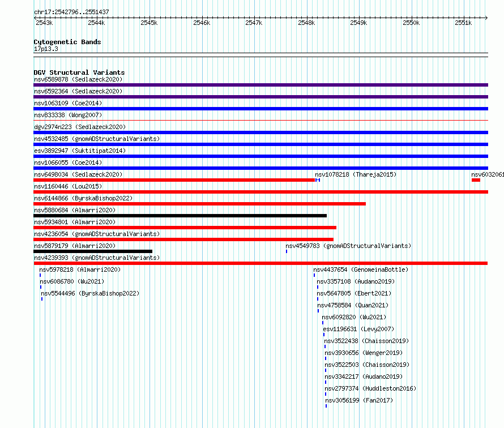Open nsv2797374 (Huddleston2016) label
This screenshot has height=428, width=504.
(370, 388)
